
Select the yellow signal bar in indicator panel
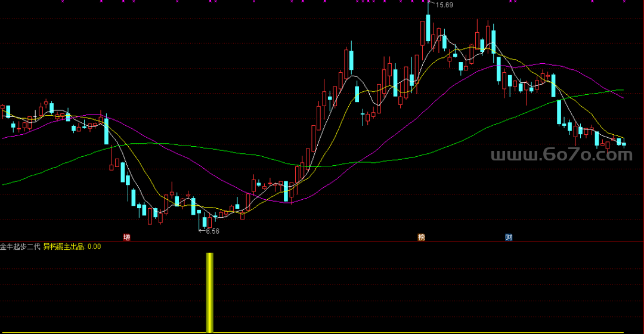coord(209,292)
